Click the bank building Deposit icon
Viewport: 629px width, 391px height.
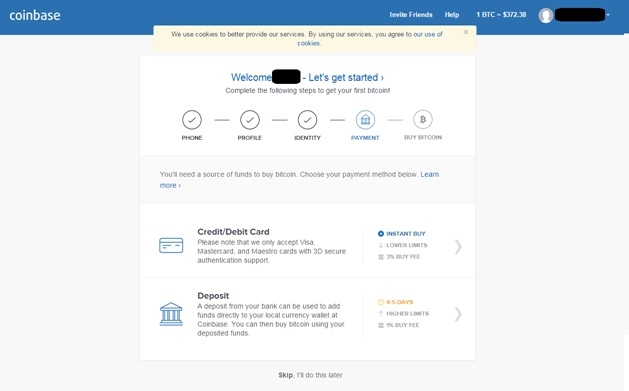pyautogui.click(x=171, y=314)
